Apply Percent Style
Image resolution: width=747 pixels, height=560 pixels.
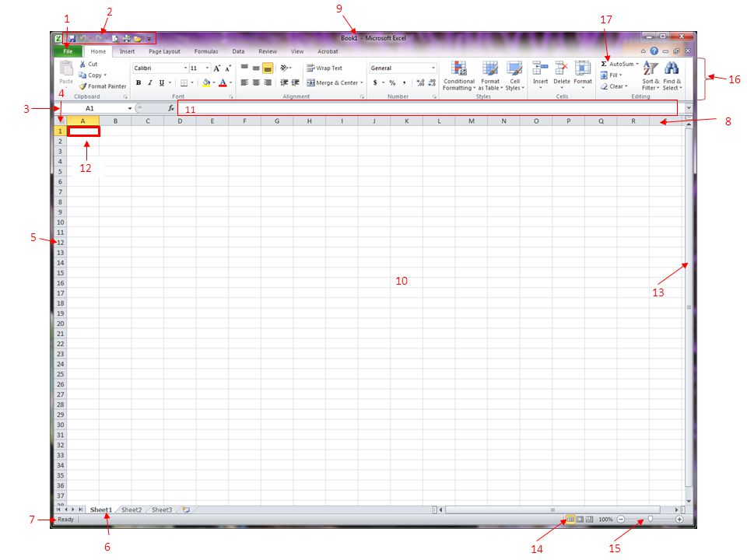(392, 83)
